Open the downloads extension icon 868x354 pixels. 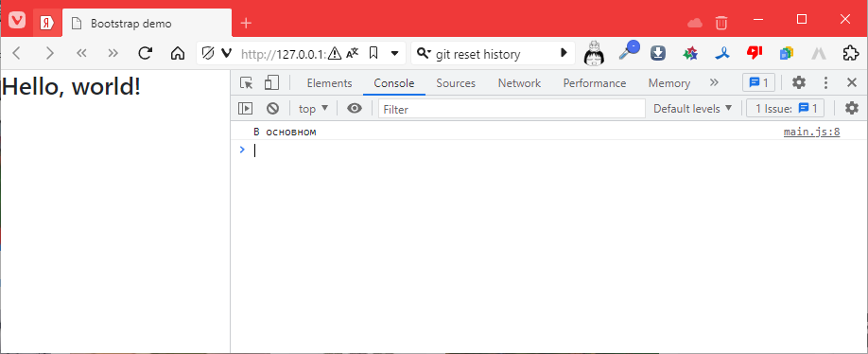coord(658,53)
